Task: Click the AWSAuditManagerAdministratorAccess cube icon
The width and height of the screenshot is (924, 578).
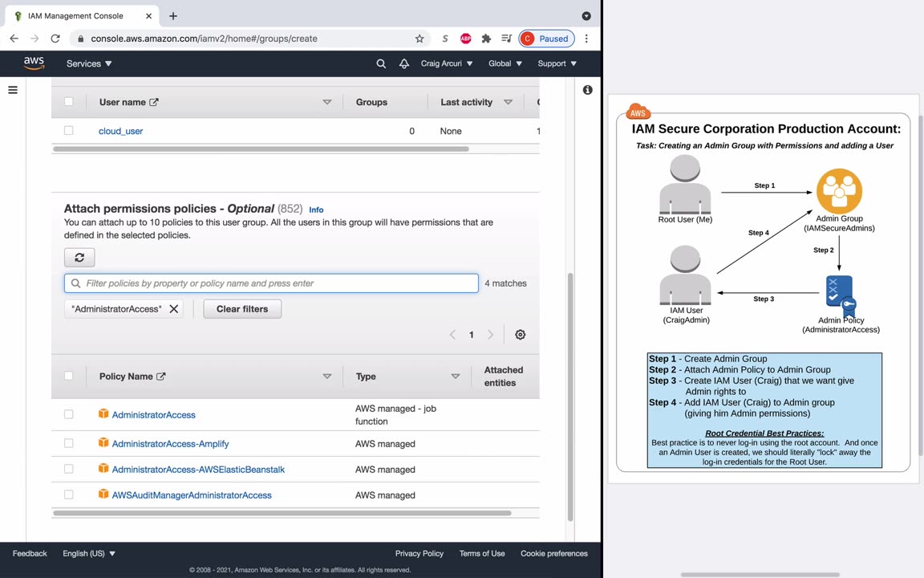Action: (103, 494)
